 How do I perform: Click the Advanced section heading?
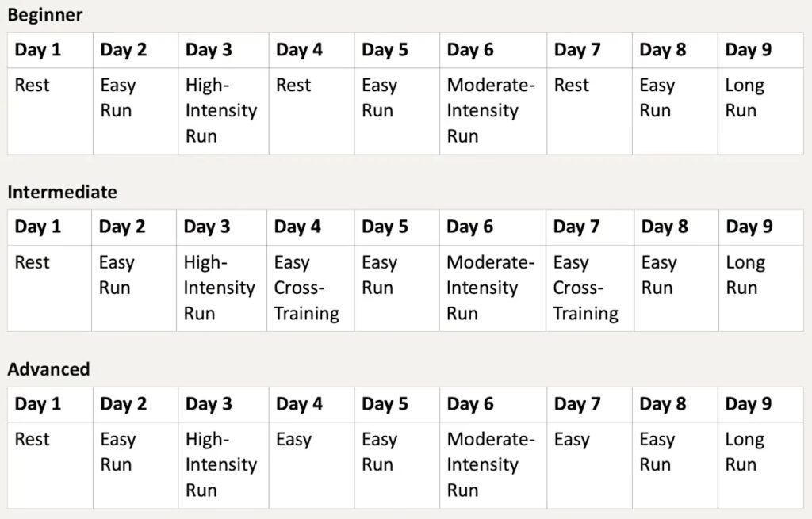click(x=48, y=369)
